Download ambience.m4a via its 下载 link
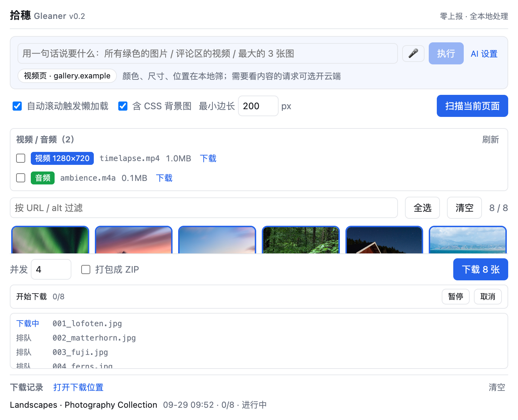 pyautogui.click(x=164, y=178)
